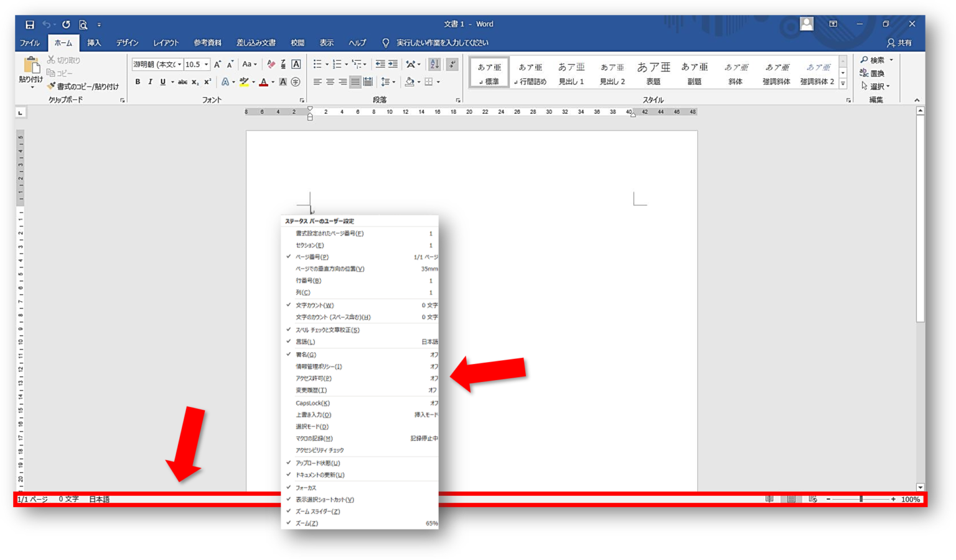Image resolution: width=956 pixels, height=560 pixels.
Task: Click the vertical scrollbar down arrow
Action: [919, 488]
